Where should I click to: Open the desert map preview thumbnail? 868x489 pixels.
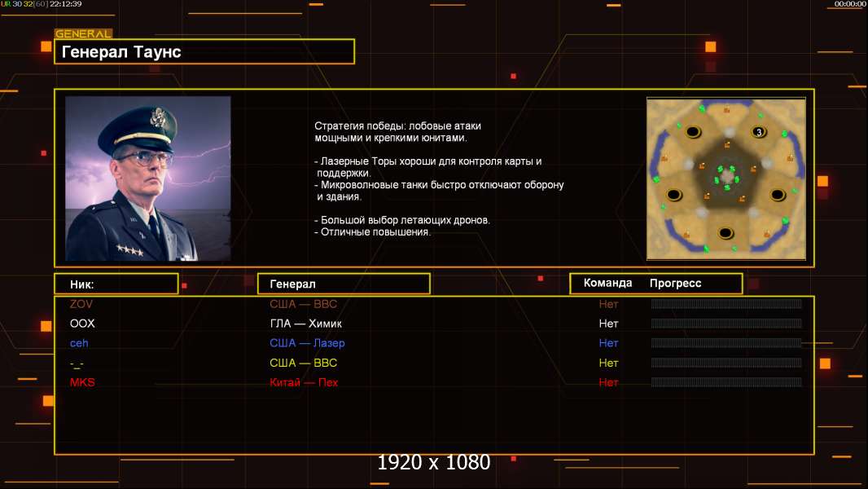[726, 178]
